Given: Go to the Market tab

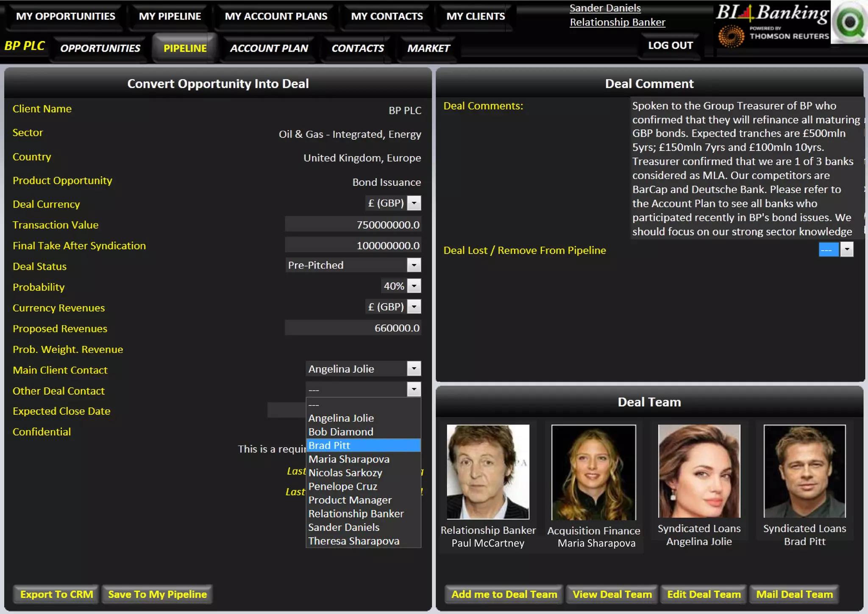Looking at the screenshot, I should 428,48.
